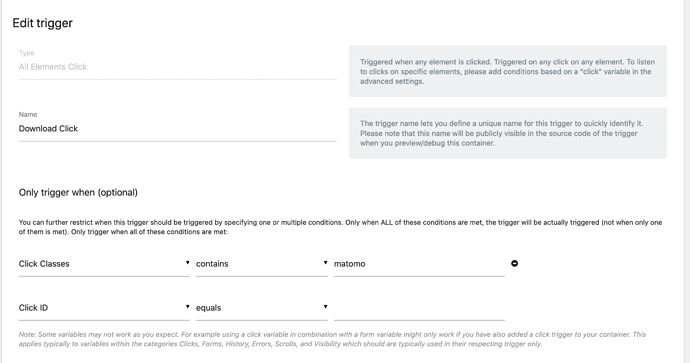690x363 pixels.
Task: Click the arrow beside "equals"
Action: click(x=325, y=307)
